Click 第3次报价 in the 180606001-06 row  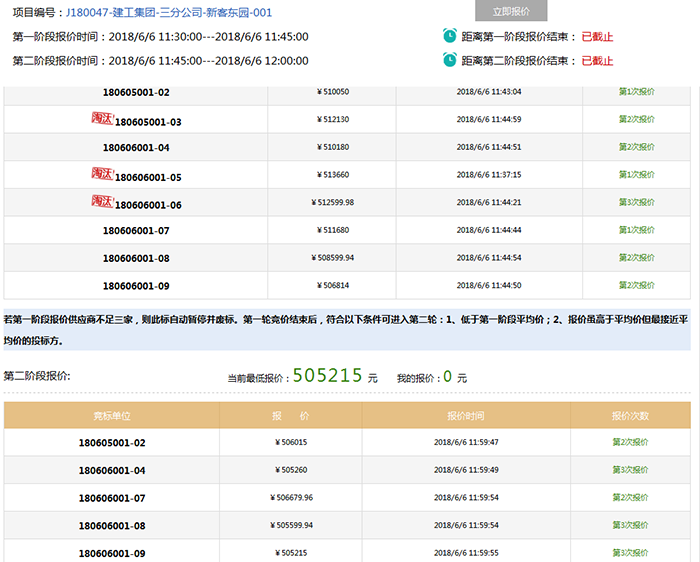pyautogui.click(x=637, y=202)
